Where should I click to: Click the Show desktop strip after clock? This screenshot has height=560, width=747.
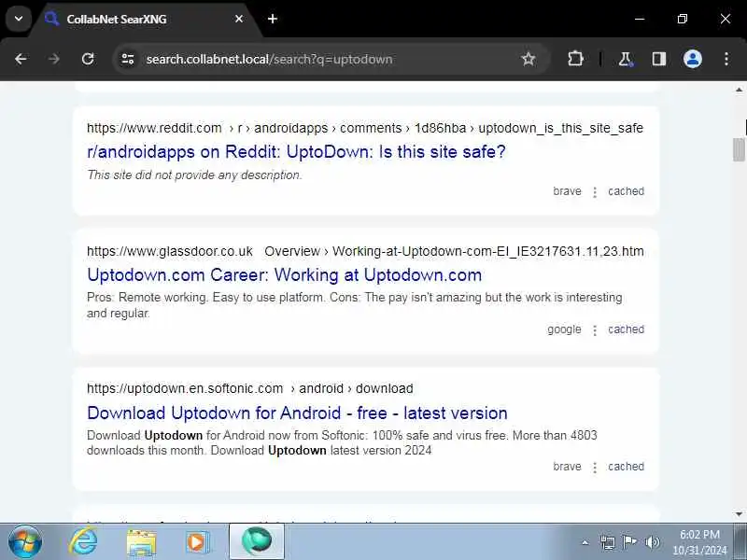(x=740, y=541)
